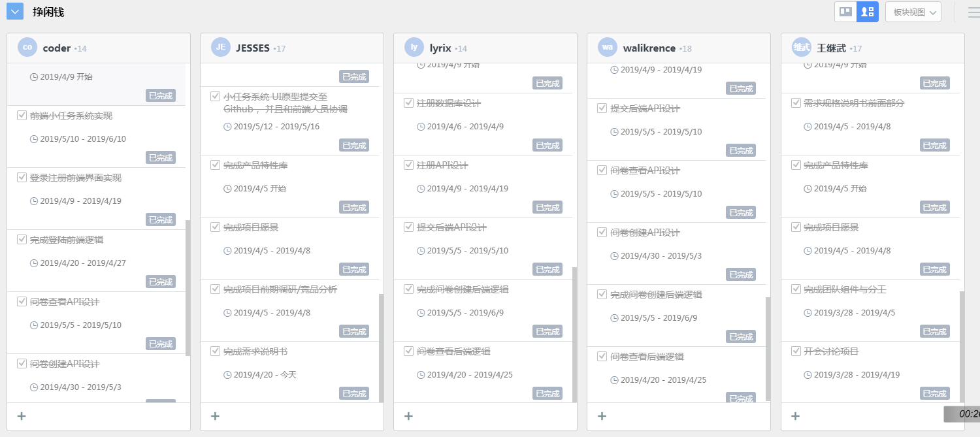
Task: Open the 完成需求说明书 task card
Action: tap(255, 351)
